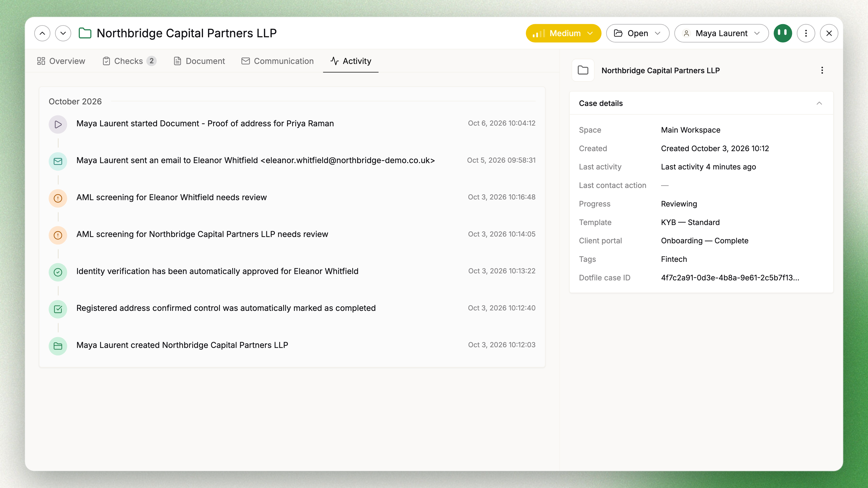
Task: Click timestamp Oct 3, 2026 10:16:48
Action: tap(501, 197)
